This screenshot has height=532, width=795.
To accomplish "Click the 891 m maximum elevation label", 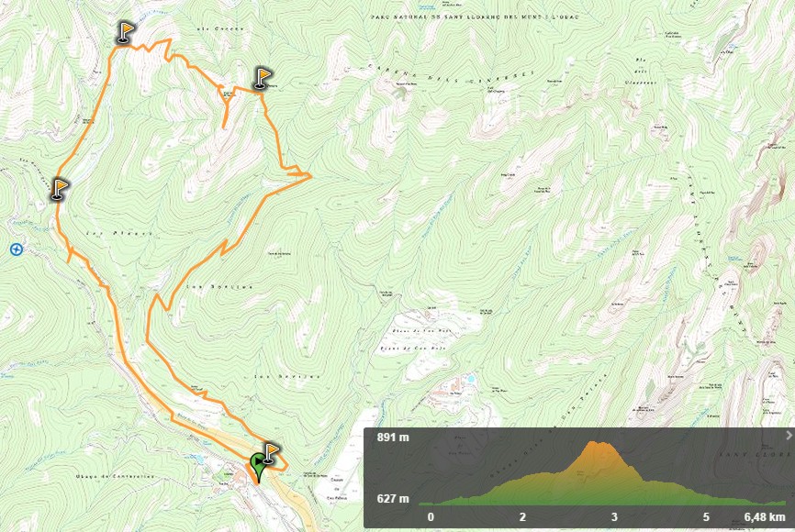I will (393, 438).
